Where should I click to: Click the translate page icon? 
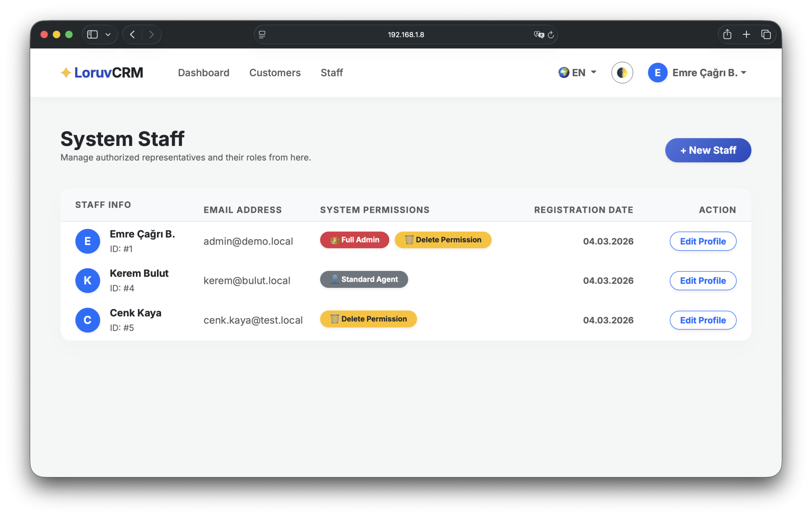[538, 35]
